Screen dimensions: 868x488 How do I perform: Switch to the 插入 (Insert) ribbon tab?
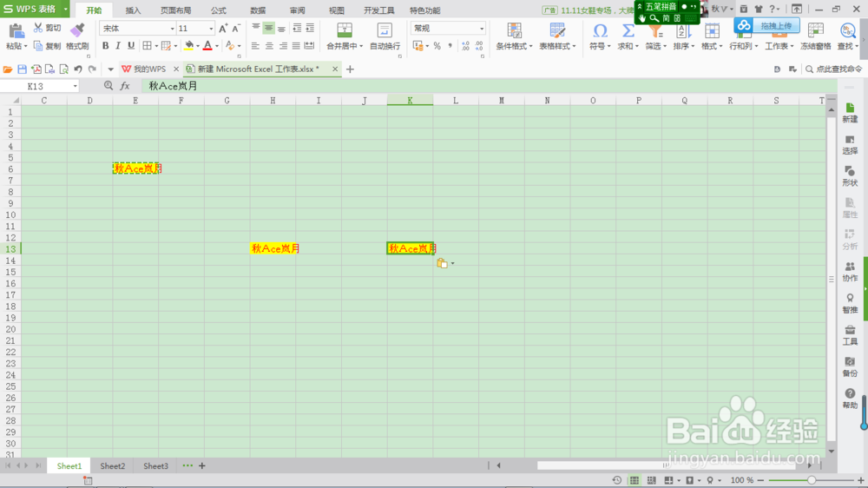[133, 10]
